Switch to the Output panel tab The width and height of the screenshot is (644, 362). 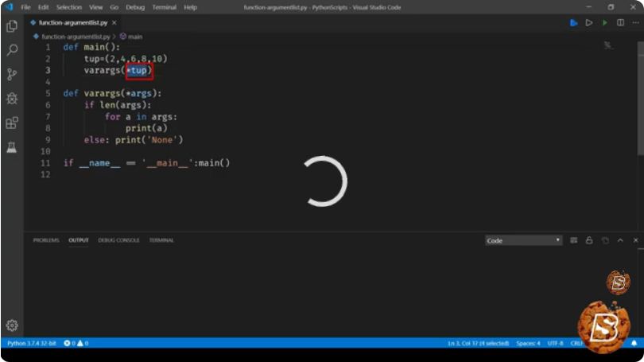point(79,240)
